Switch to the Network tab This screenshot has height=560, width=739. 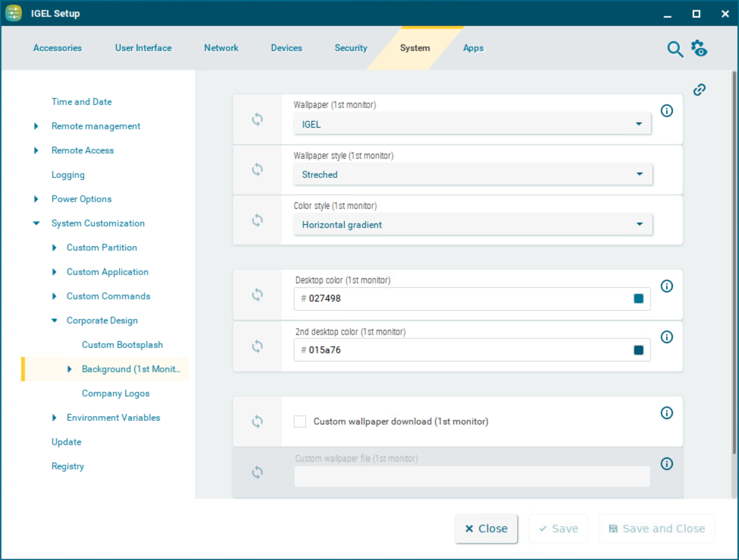[x=221, y=47]
